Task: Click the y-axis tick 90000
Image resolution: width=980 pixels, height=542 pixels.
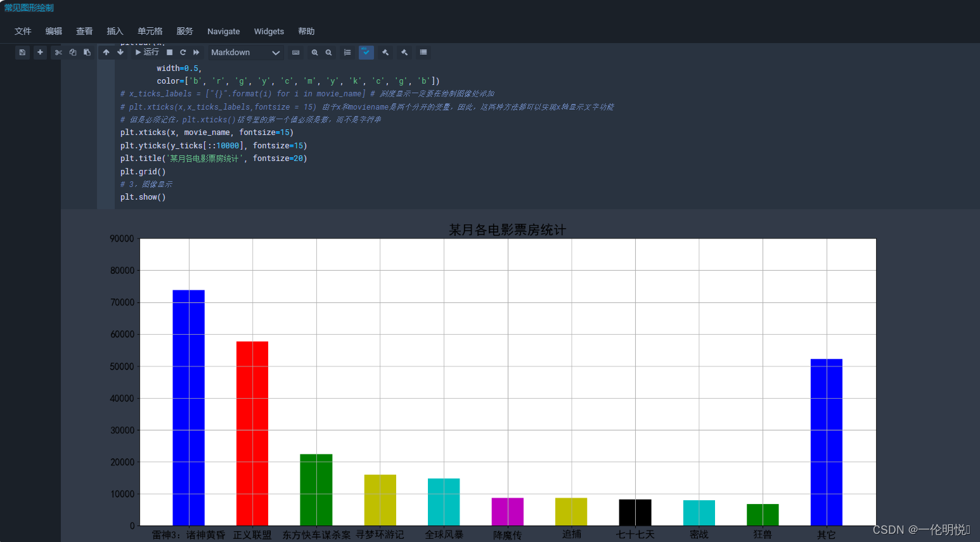Action: (122, 239)
